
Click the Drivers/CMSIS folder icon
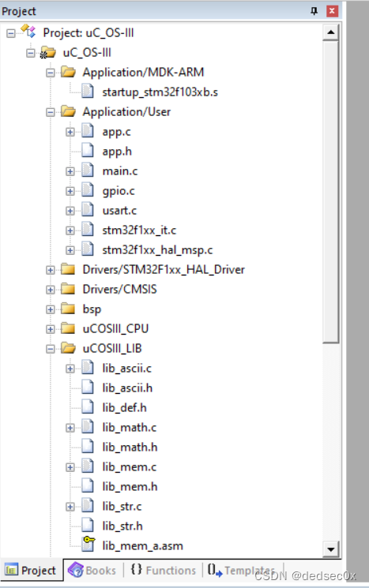[x=68, y=289]
